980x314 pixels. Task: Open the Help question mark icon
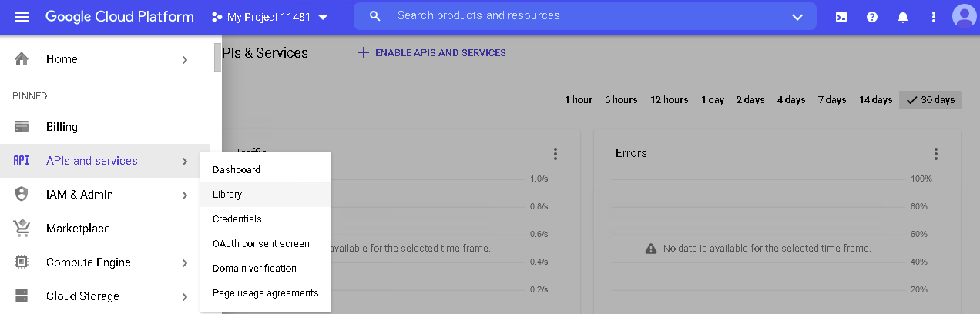click(872, 17)
